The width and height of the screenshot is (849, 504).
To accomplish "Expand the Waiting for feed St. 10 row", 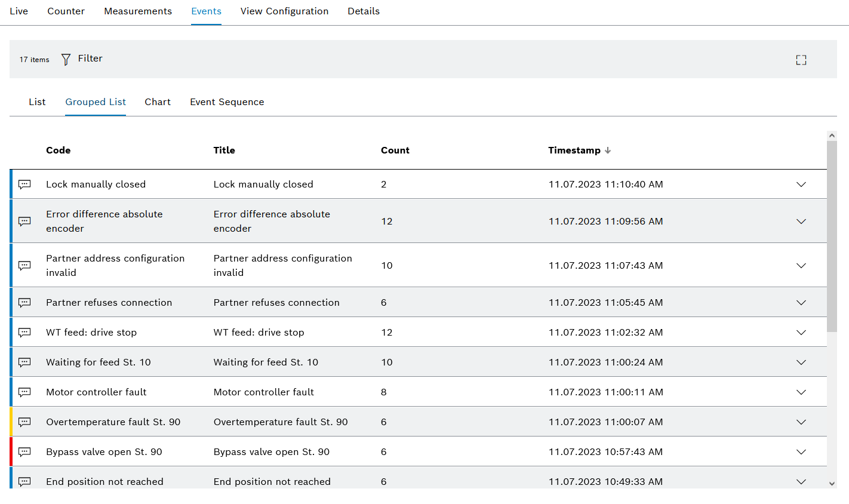I will click(801, 362).
